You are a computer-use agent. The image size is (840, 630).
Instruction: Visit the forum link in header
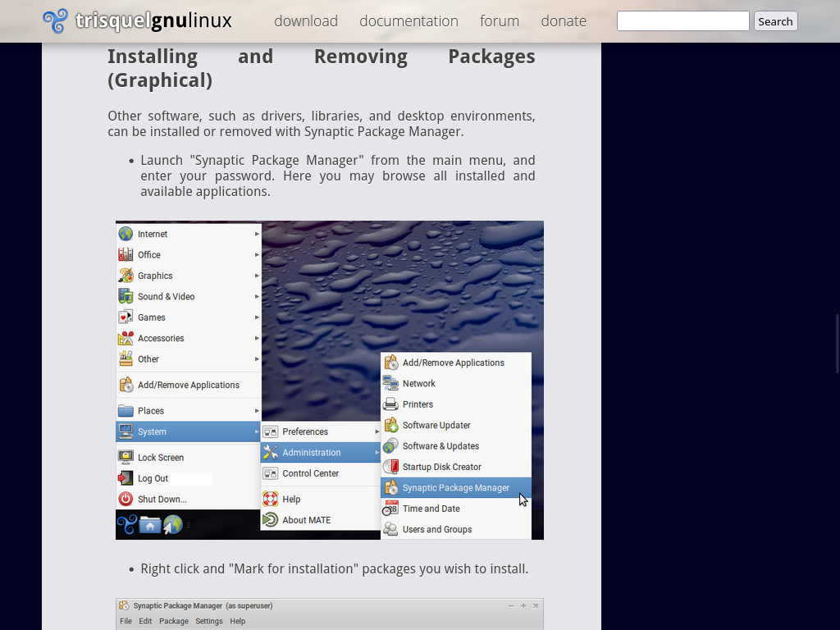pyautogui.click(x=500, y=21)
